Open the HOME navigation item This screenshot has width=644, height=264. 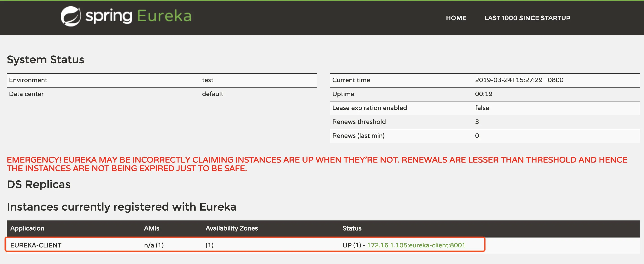click(456, 18)
